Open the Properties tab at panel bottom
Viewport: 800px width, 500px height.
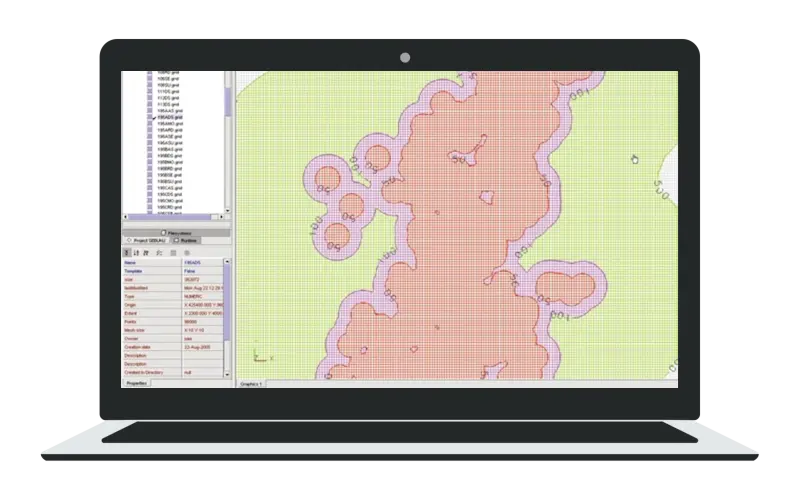[136, 383]
